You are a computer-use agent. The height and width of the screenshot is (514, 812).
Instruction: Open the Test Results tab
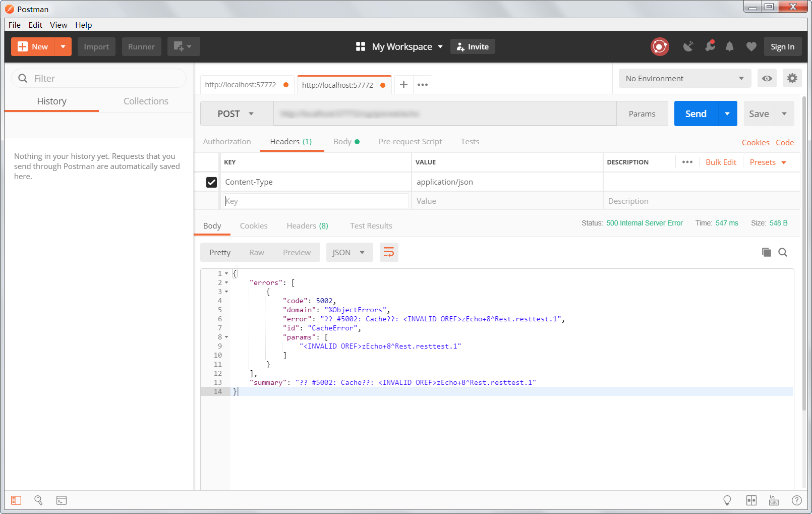tap(371, 226)
